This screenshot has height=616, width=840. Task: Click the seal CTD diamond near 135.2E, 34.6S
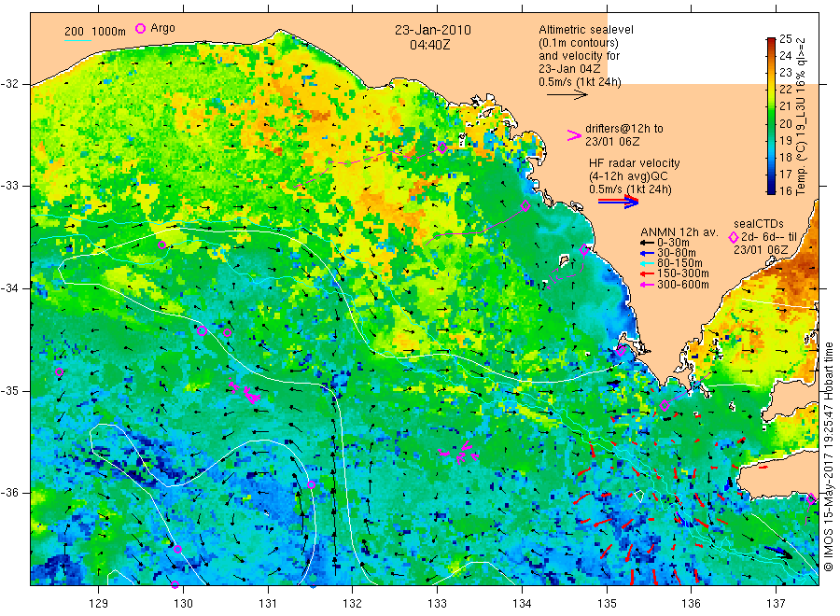pyautogui.click(x=621, y=351)
